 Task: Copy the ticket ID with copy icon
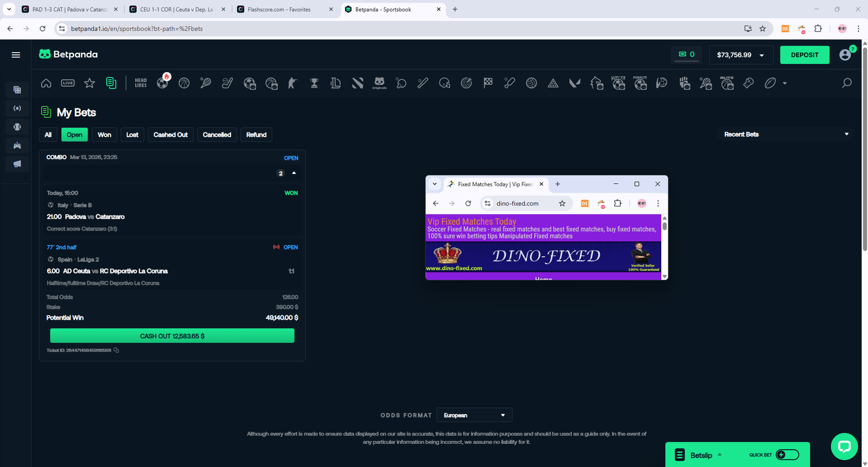point(117,350)
